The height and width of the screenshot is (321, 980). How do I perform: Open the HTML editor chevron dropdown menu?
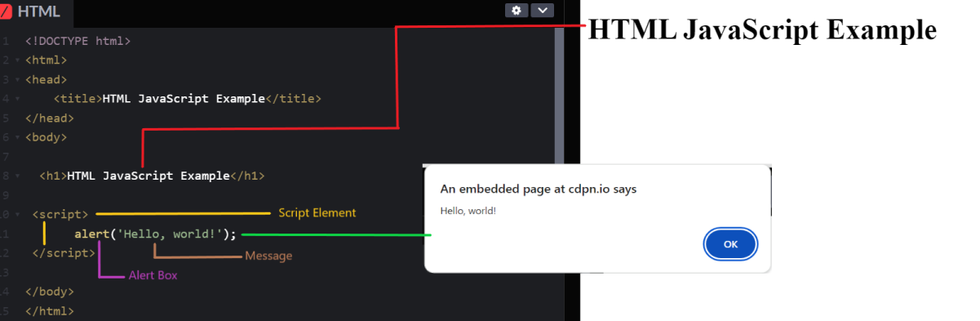pyautogui.click(x=543, y=10)
